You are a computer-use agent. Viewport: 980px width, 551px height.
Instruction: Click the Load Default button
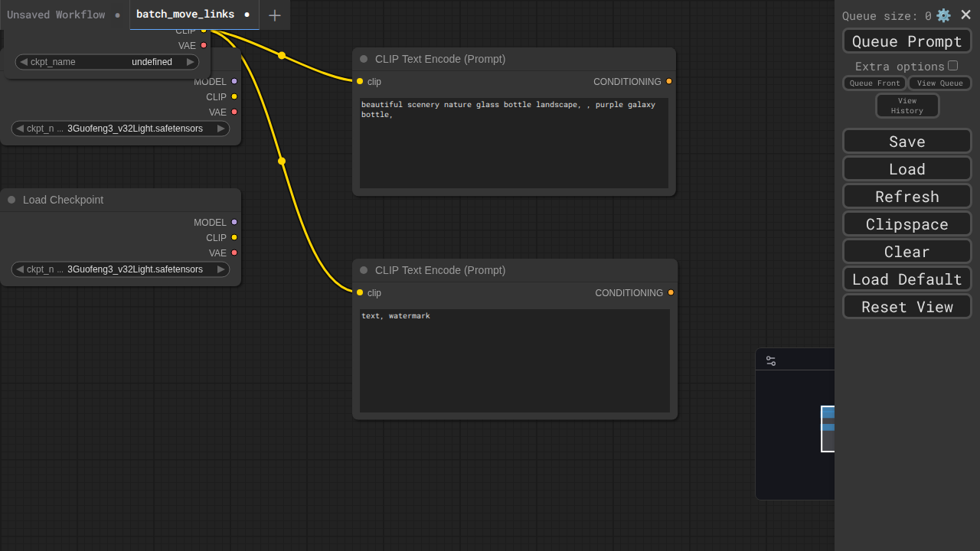(x=906, y=279)
